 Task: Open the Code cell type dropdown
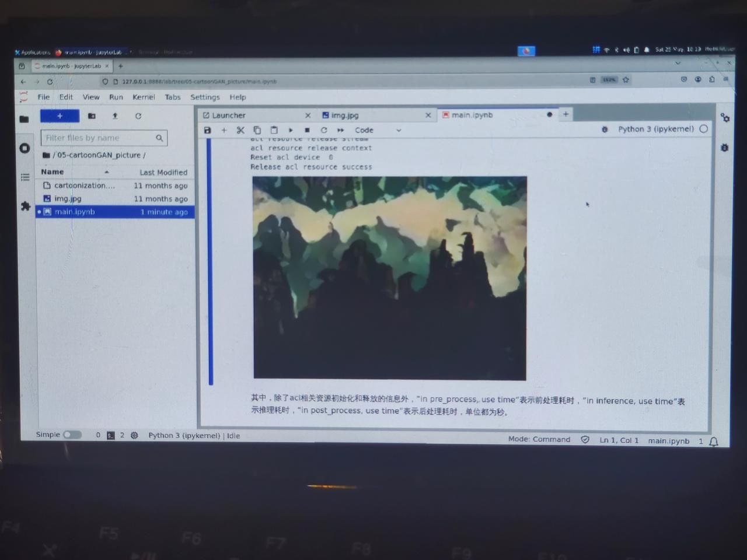coord(377,130)
